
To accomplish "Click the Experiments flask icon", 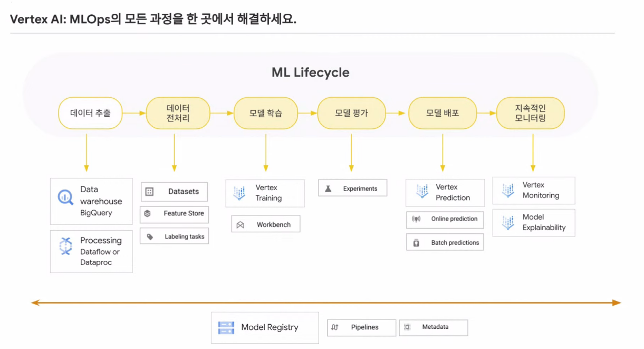I will [328, 188].
